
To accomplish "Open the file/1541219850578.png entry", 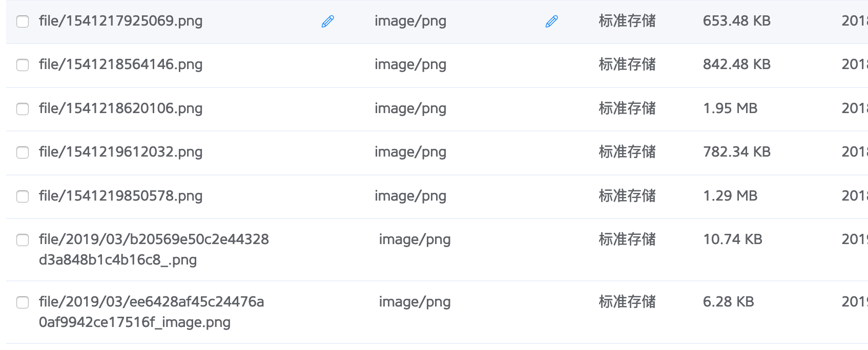I will click(x=120, y=196).
